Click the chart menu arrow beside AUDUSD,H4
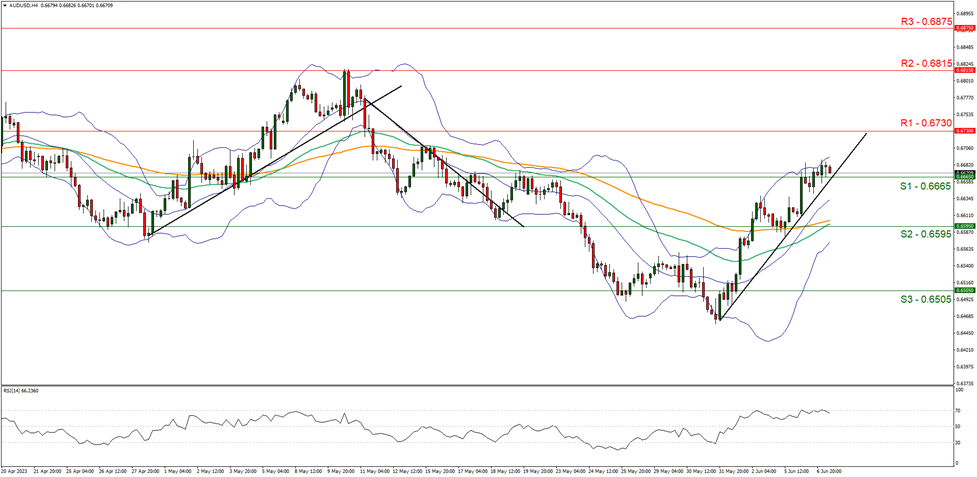Screen dimensions: 977x477 [x=5, y=5]
